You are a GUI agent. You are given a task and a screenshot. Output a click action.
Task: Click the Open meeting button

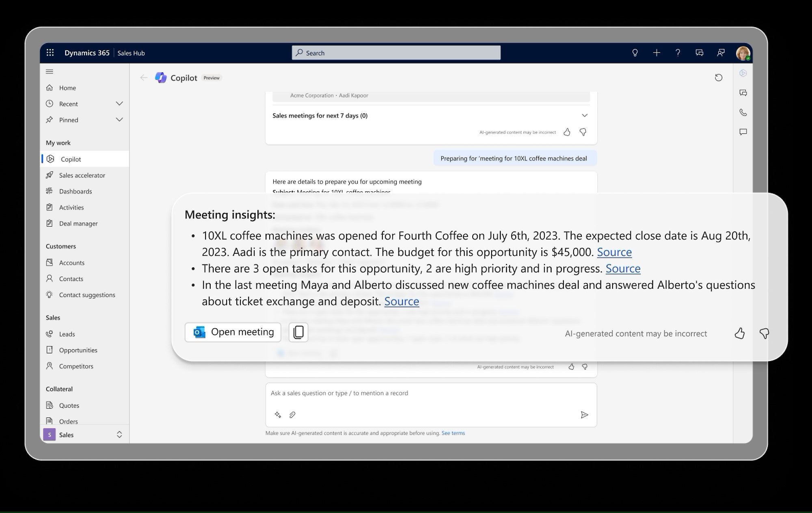[x=233, y=332]
